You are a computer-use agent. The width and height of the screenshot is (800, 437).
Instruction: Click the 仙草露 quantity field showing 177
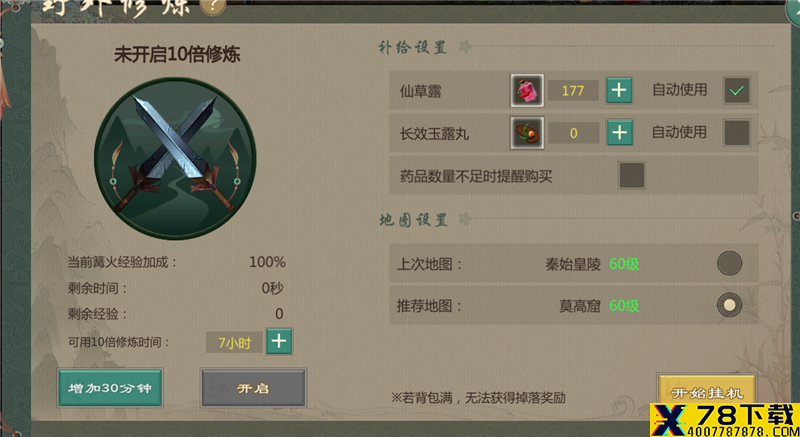point(573,91)
